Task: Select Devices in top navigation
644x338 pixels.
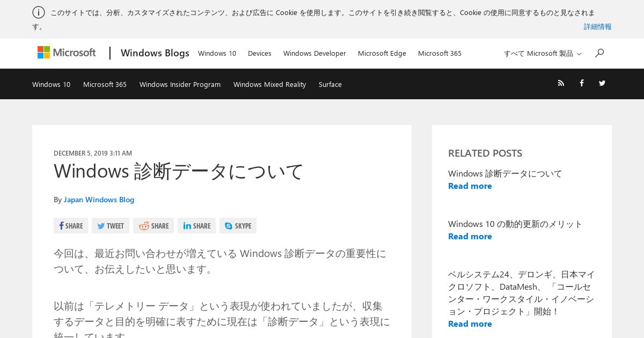Action: tap(260, 54)
